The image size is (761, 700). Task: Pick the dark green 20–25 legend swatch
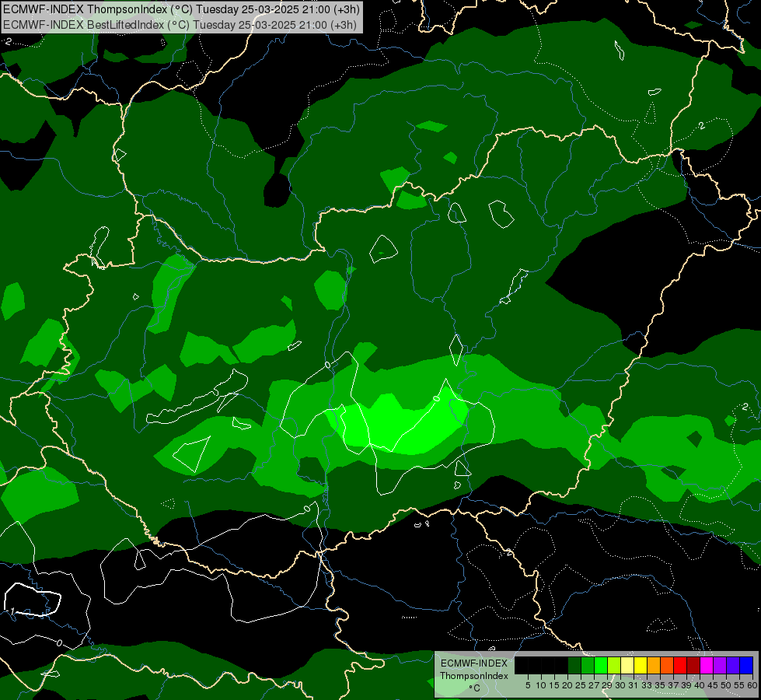(x=574, y=665)
